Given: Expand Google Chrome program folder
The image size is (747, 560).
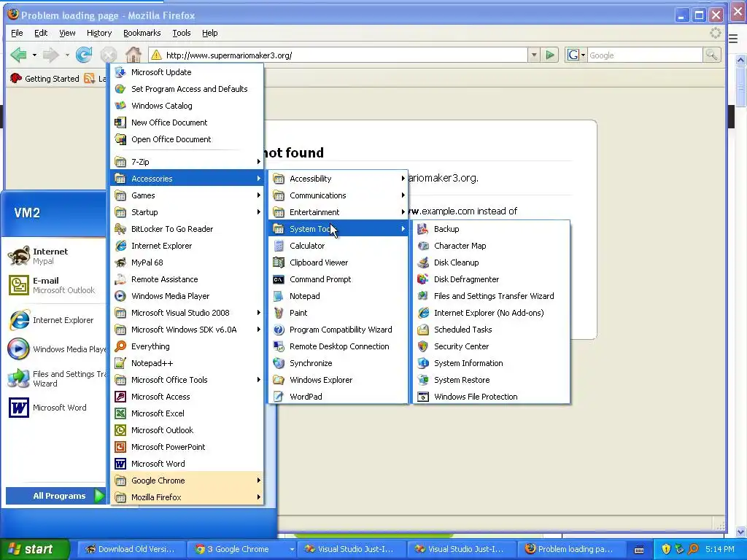Looking at the screenshot, I should [x=187, y=481].
